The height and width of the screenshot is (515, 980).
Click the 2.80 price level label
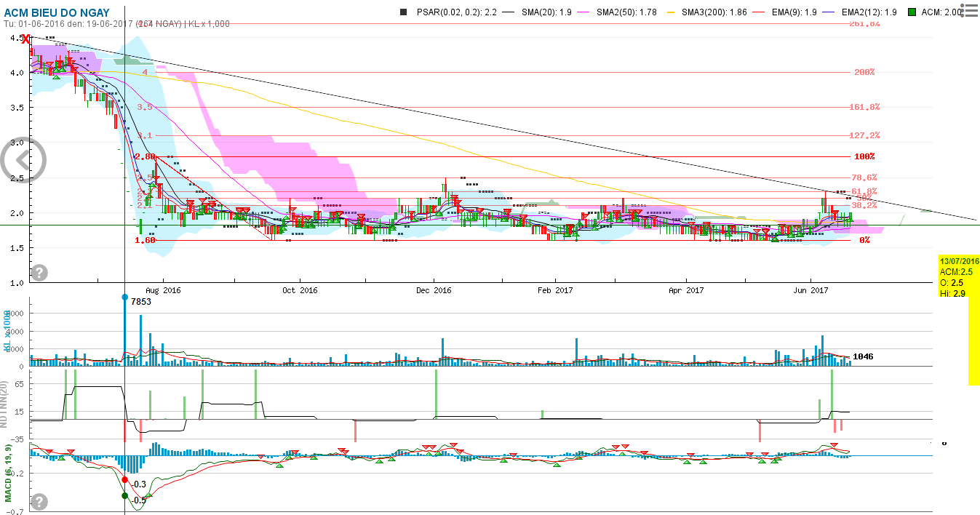coord(145,156)
